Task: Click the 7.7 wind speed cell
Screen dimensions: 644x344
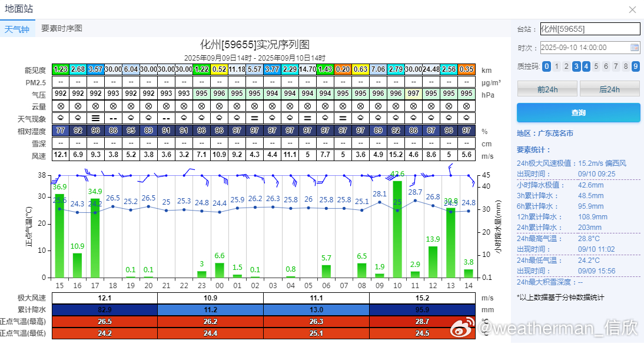Action: click(326, 155)
